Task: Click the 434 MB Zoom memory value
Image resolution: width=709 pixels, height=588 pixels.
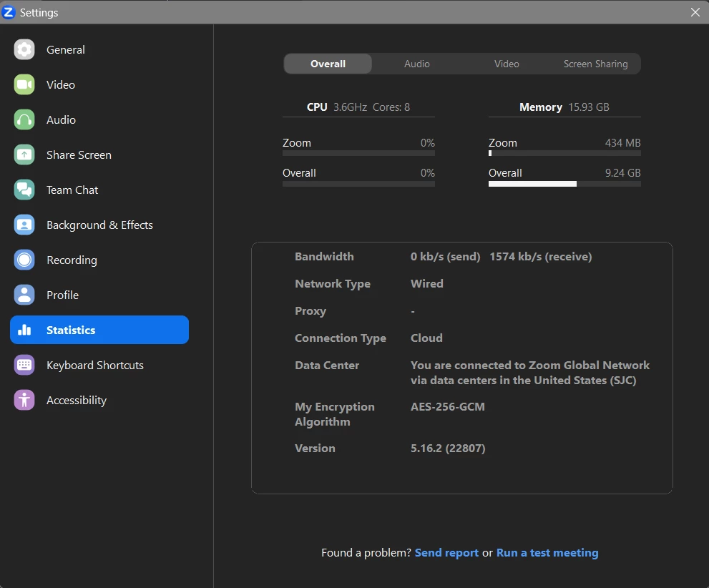Action: coord(622,143)
